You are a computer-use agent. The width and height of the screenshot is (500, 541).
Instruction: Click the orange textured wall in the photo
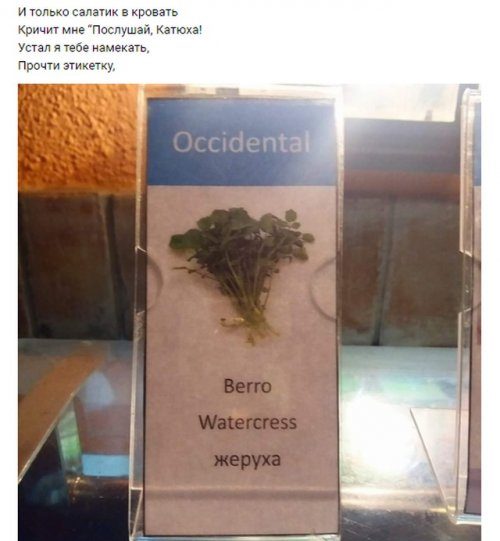click(78, 136)
